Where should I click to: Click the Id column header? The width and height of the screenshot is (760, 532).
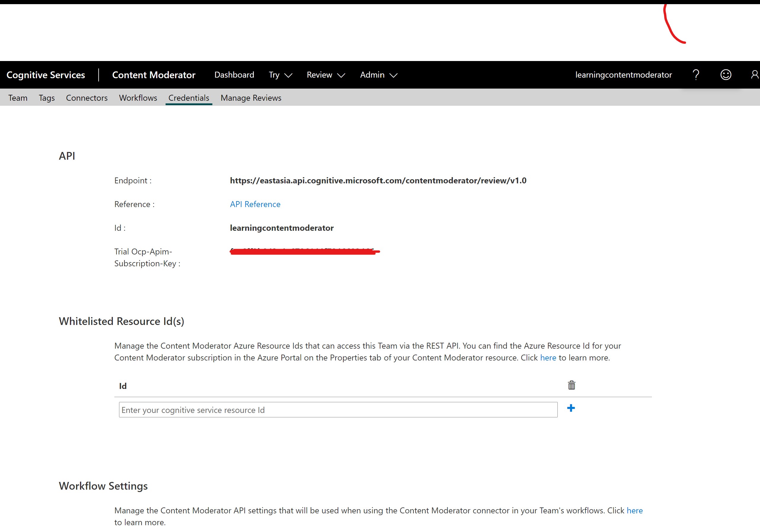pos(123,386)
